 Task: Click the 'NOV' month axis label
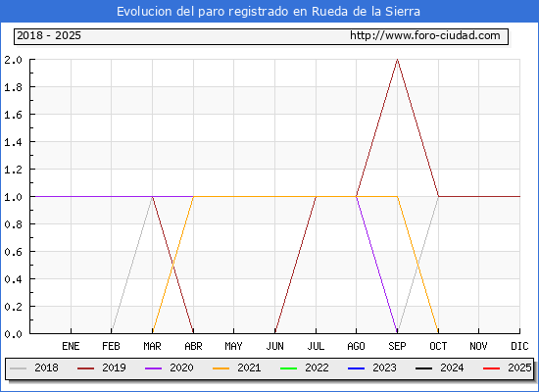[478, 346]
